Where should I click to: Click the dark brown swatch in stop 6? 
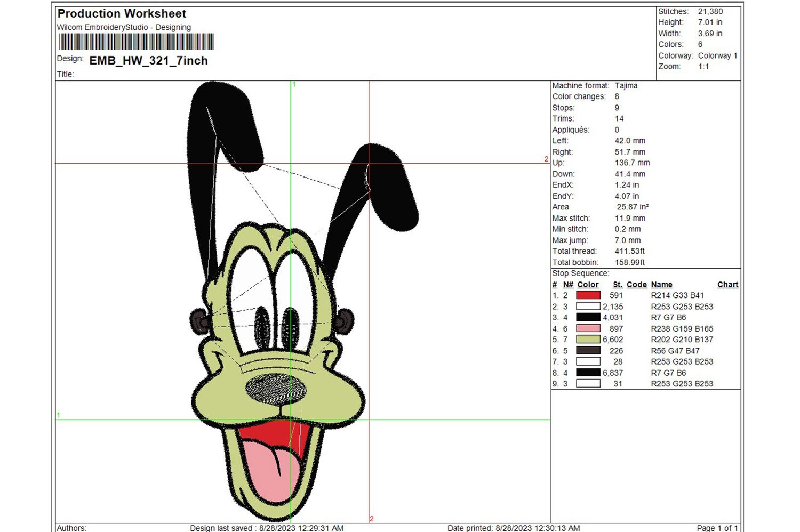pyautogui.click(x=588, y=350)
